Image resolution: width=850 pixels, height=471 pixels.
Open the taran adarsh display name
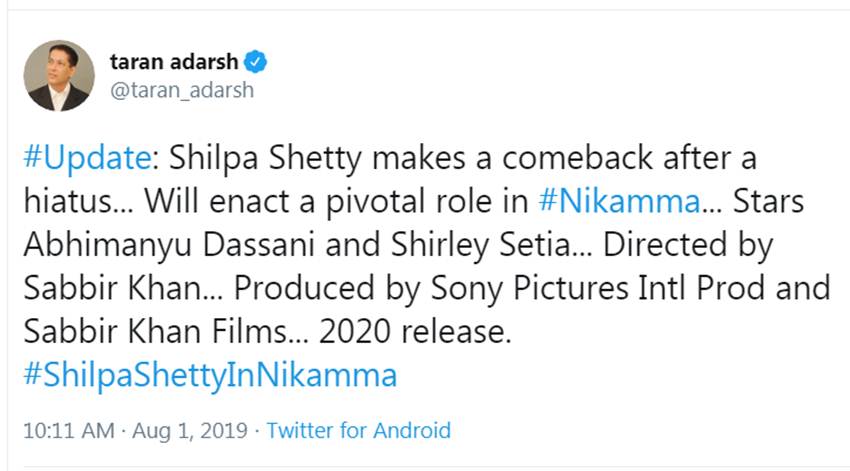[x=173, y=62]
